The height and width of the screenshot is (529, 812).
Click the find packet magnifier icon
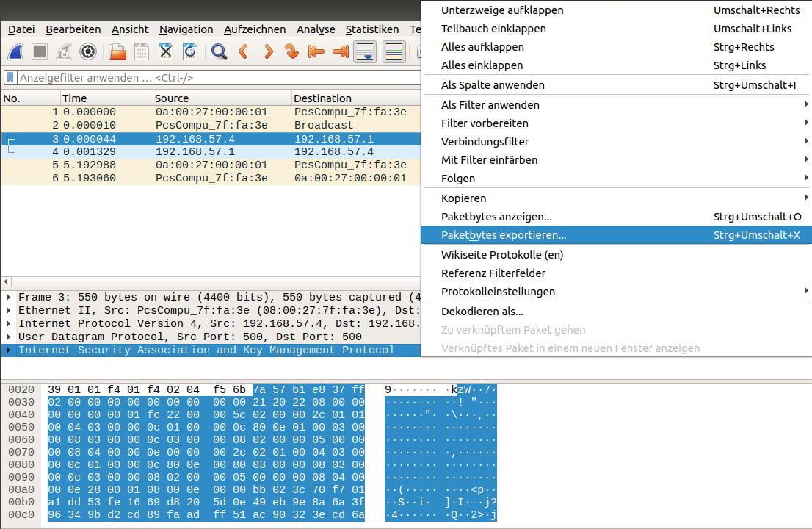[x=219, y=51]
